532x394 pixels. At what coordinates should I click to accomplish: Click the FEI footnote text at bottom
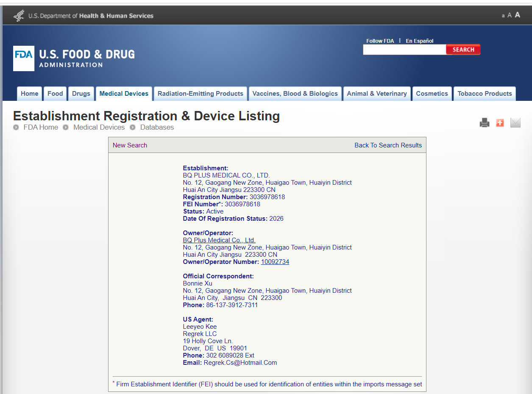point(267,384)
